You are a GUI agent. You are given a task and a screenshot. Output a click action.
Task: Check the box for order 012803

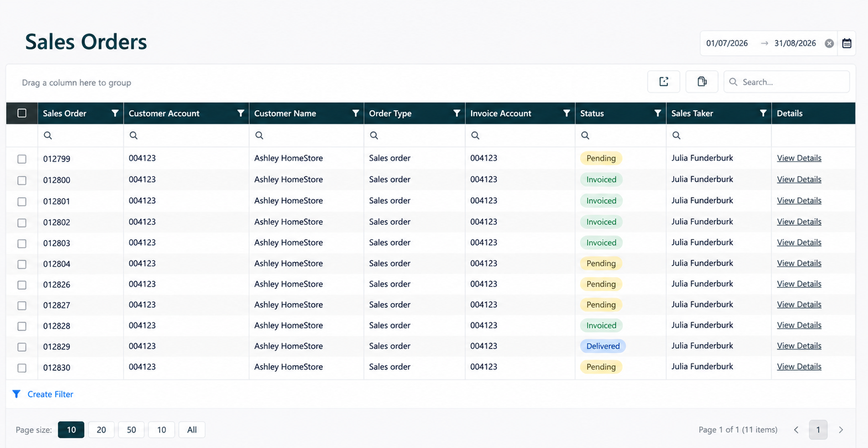[x=22, y=244]
